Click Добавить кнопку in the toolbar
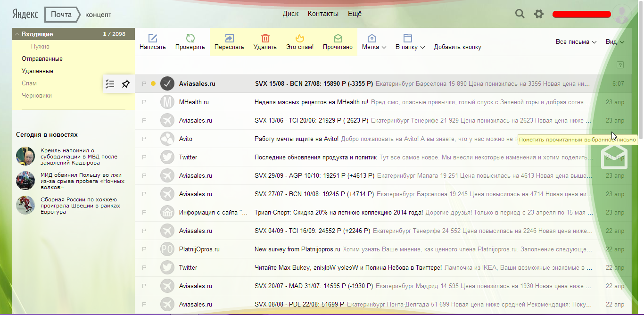The width and height of the screenshot is (644, 315). pyautogui.click(x=457, y=47)
